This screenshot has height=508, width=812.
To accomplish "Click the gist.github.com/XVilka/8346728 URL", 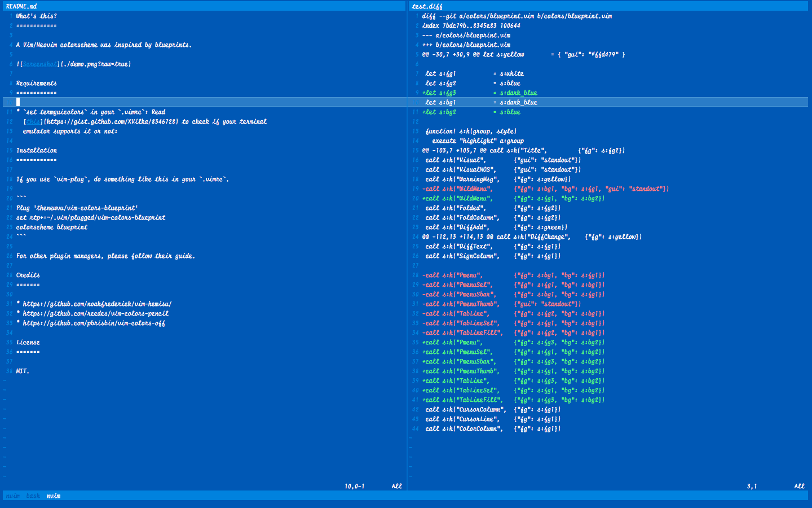I will (x=111, y=121).
